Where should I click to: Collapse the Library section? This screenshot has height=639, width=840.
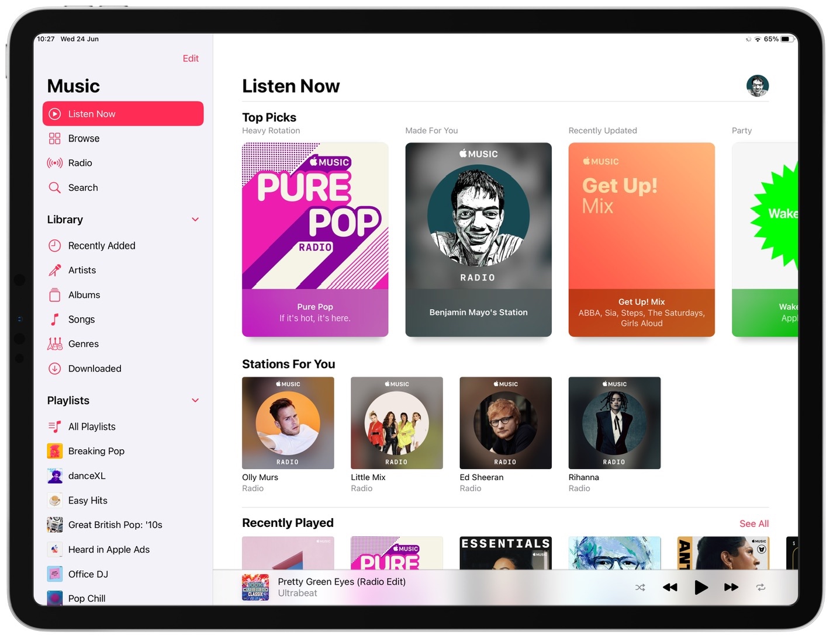(195, 219)
